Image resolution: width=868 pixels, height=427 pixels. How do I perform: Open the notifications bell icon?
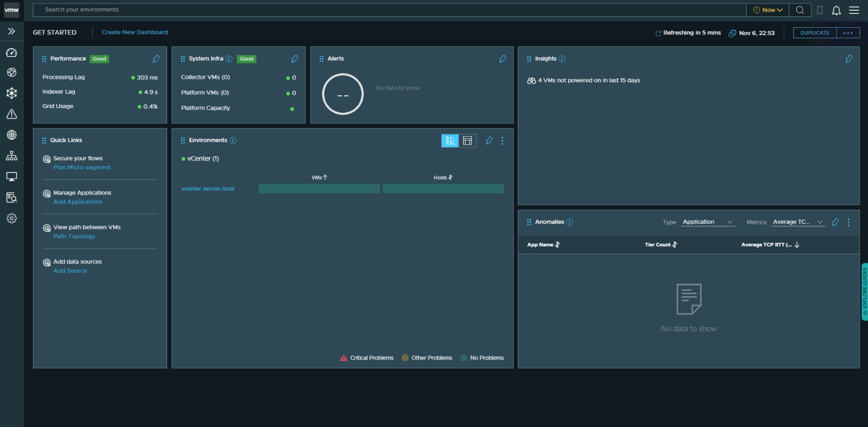coord(836,10)
